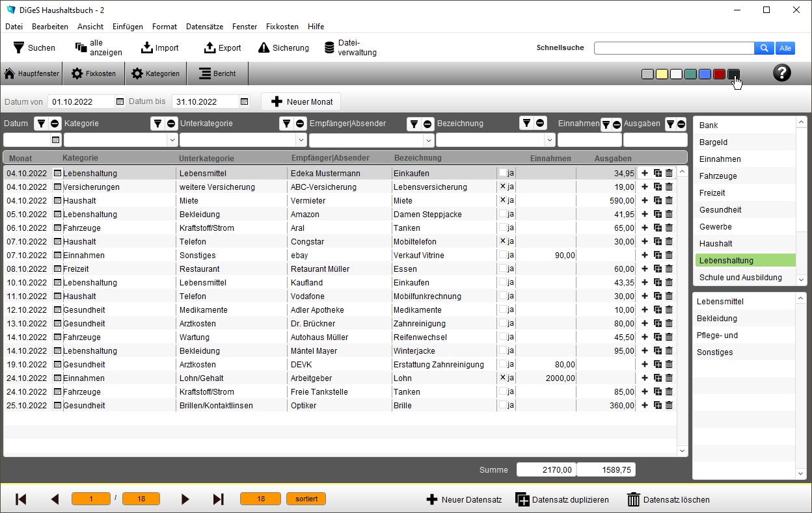Open the Unterkategorie filter dropdown
Screen dimensions: 812x513
[x=301, y=140]
